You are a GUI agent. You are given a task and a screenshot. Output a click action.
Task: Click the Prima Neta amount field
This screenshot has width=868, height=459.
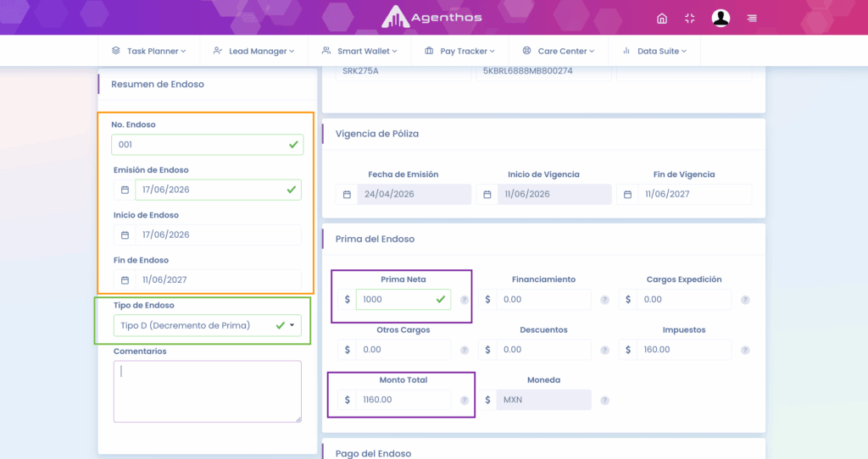tap(403, 299)
